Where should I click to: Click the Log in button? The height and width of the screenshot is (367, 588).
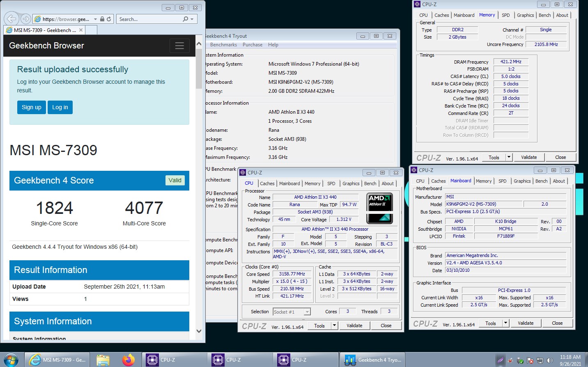tap(60, 107)
